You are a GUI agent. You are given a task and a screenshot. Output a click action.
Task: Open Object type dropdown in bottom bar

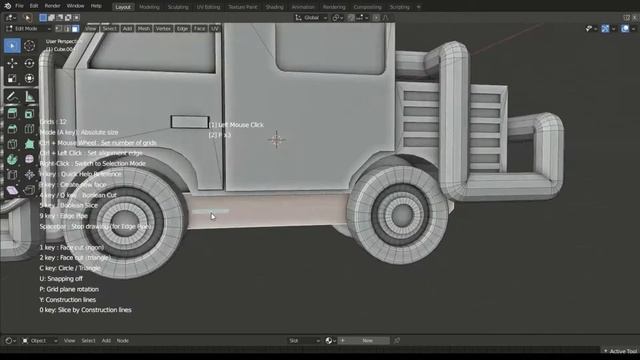pos(40,340)
